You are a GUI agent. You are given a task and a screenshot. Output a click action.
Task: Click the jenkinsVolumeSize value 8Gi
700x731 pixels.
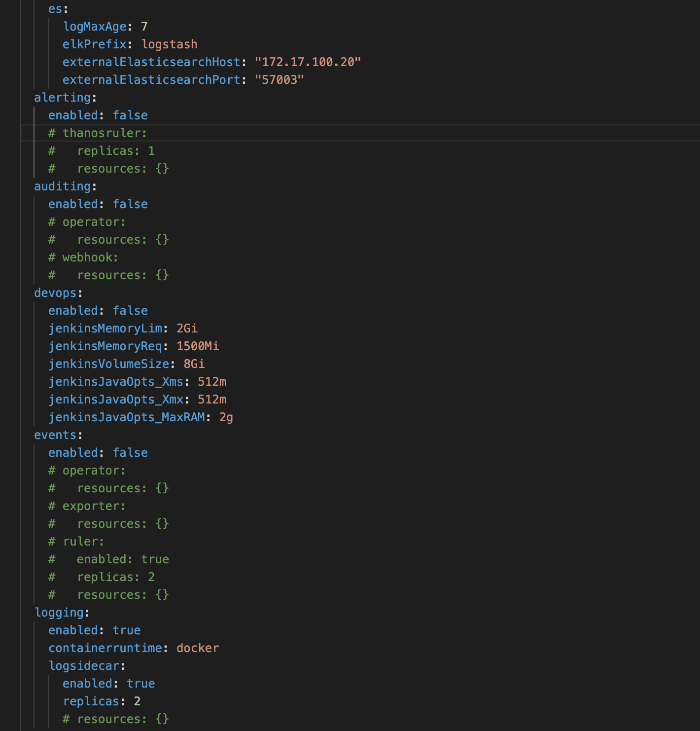(194, 364)
